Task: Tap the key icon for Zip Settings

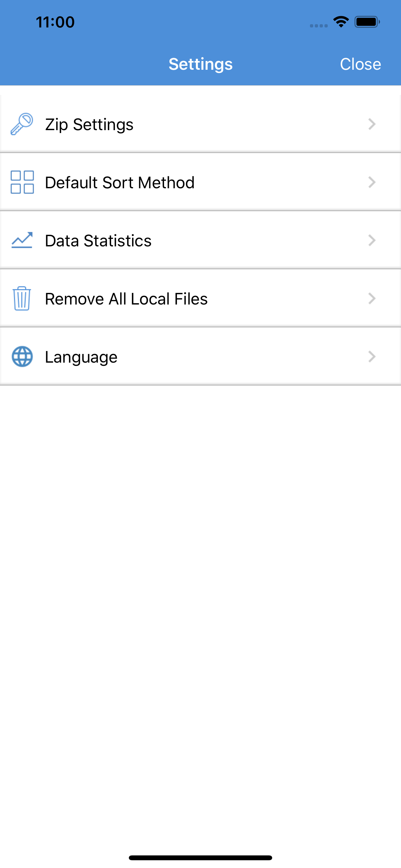Action: click(x=22, y=124)
